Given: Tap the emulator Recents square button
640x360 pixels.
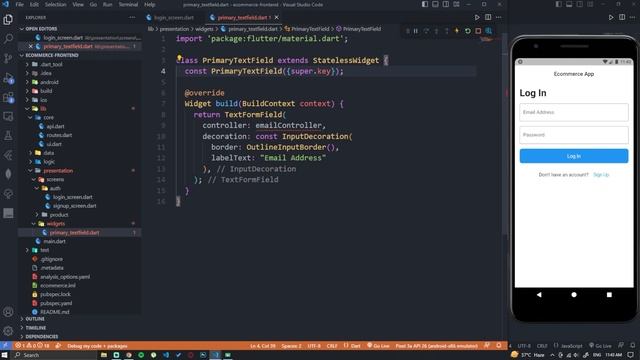Looking at the screenshot, I should tap(609, 295).
